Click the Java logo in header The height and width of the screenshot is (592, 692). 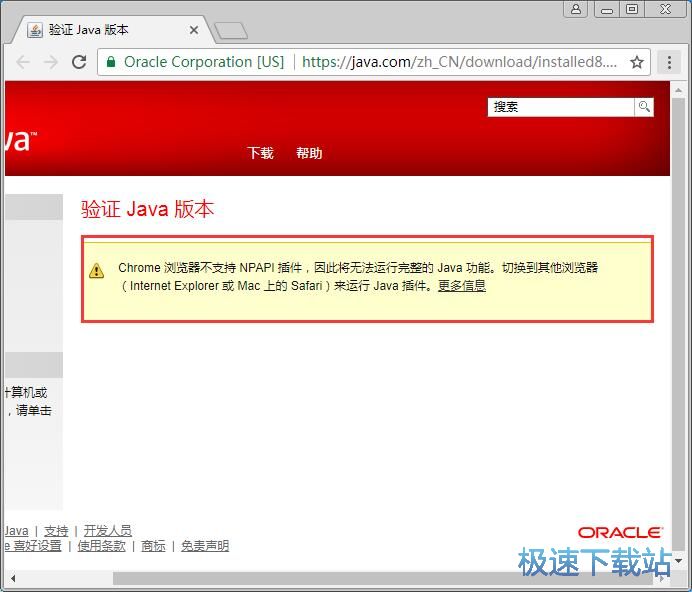[x=20, y=141]
